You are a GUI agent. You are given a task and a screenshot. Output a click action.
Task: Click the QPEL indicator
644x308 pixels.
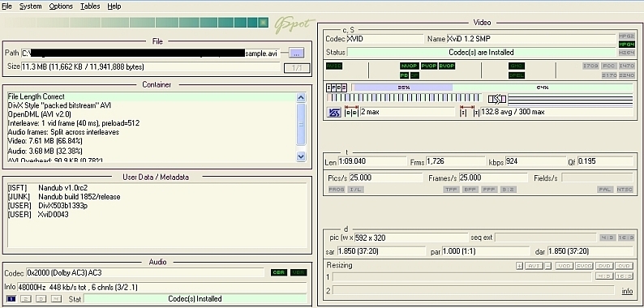click(x=517, y=75)
